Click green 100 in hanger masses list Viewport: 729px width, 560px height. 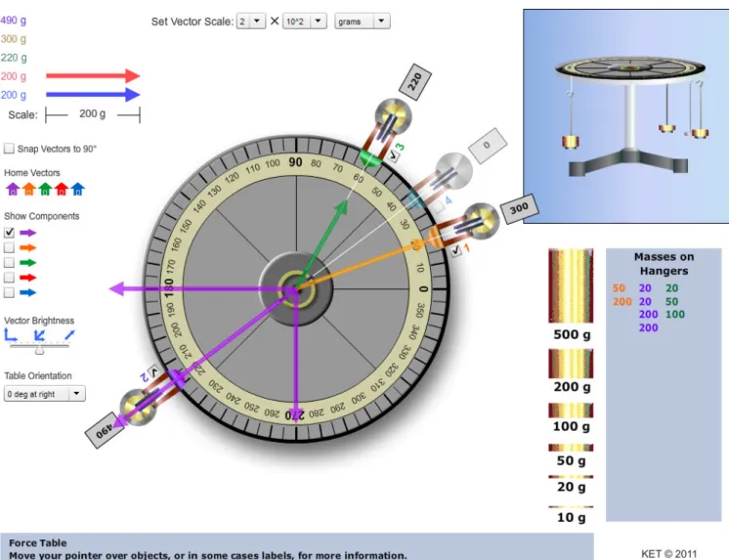tap(675, 315)
